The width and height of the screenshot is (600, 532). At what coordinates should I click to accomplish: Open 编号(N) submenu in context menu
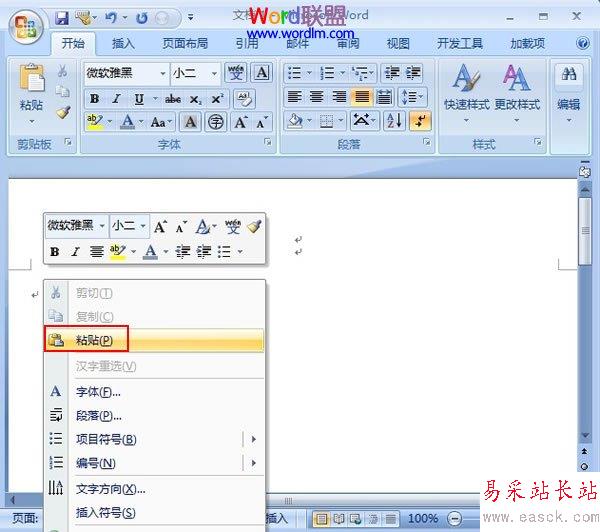pos(154,463)
